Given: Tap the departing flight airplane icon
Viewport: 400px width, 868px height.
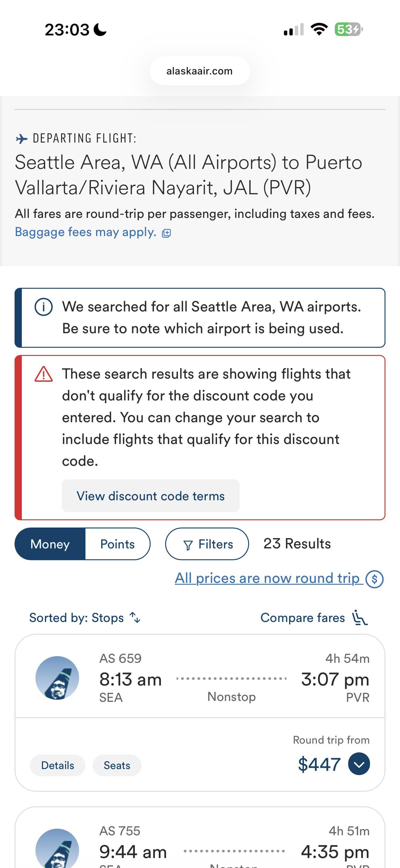Looking at the screenshot, I should point(22,139).
